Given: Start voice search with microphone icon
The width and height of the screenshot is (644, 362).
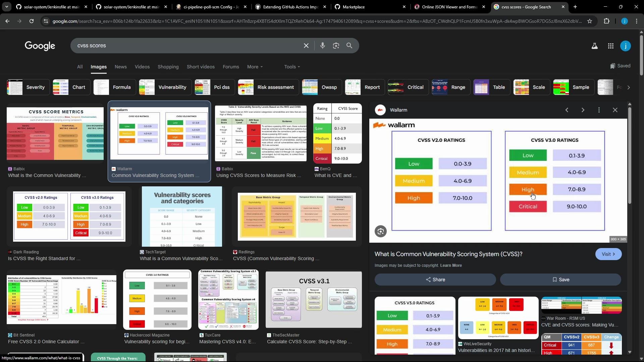Looking at the screenshot, I should (x=322, y=46).
